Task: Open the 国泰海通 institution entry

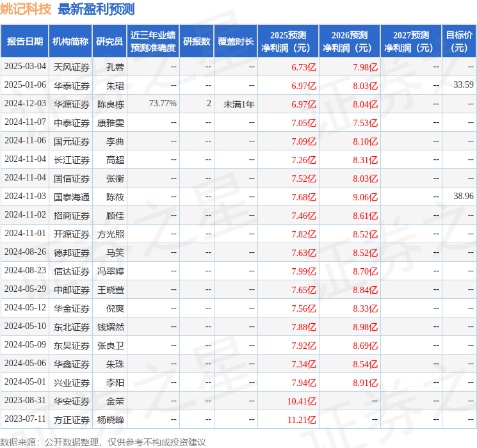Action: coord(71,196)
